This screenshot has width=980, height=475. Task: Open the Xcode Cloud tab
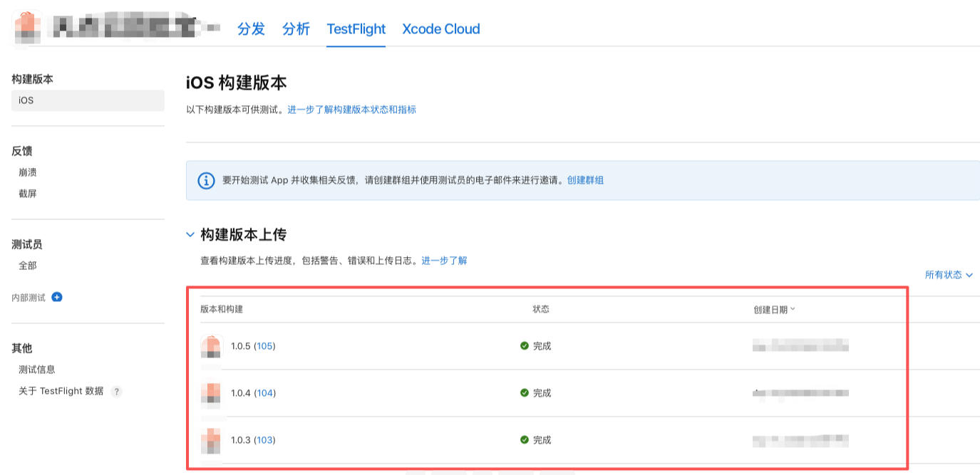[x=441, y=28]
